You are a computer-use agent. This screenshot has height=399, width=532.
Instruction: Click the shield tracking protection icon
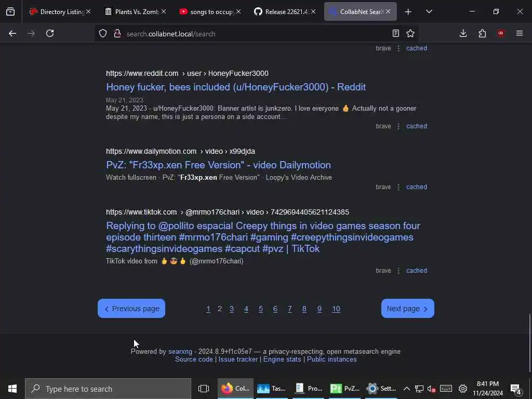click(x=103, y=33)
